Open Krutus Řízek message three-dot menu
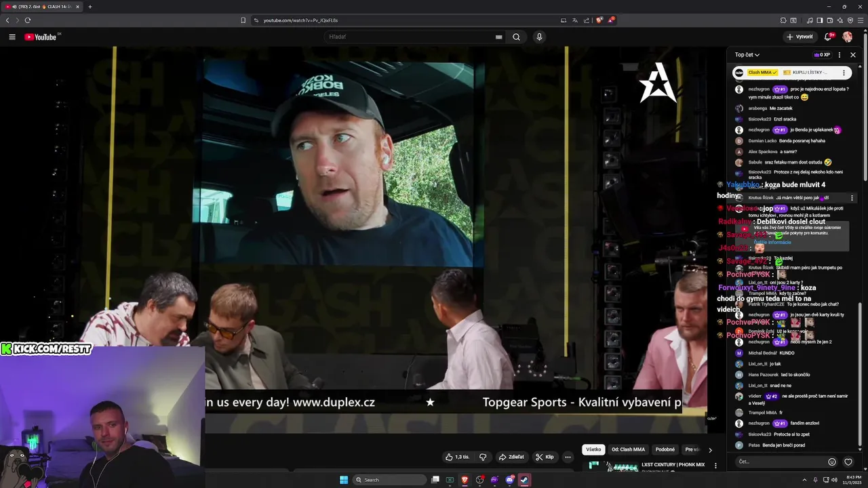Screen dimensions: 868x488 [852, 198]
